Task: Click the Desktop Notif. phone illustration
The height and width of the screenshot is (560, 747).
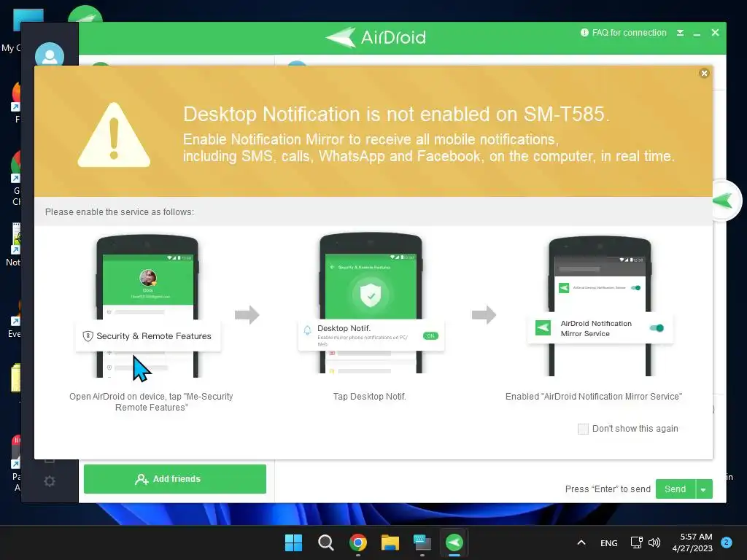Action: pyautogui.click(x=371, y=303)
